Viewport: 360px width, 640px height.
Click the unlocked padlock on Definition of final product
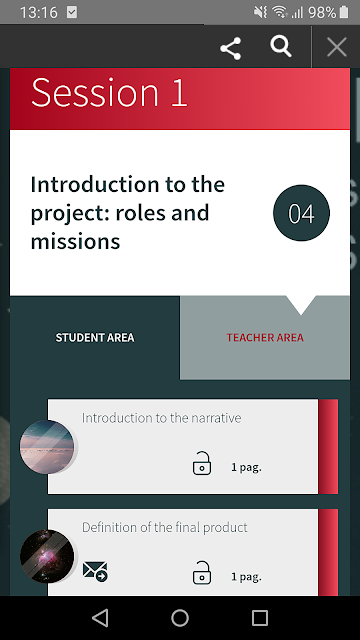point(202,573)
